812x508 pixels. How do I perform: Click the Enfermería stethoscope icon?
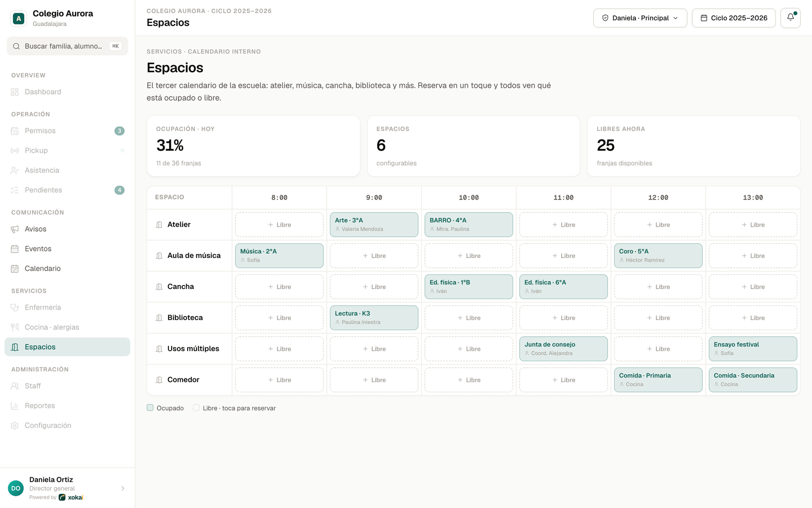(x=15, y=307)
